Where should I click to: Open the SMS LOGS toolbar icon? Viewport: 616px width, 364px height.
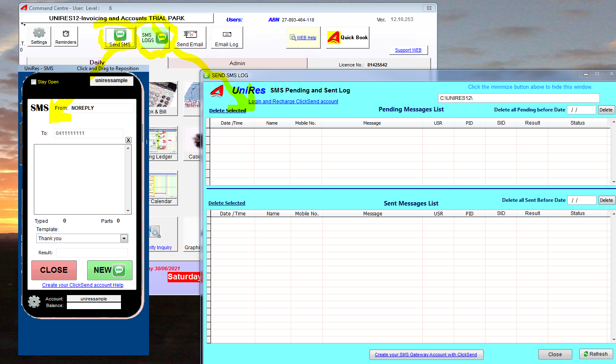(x=155, y=38)
